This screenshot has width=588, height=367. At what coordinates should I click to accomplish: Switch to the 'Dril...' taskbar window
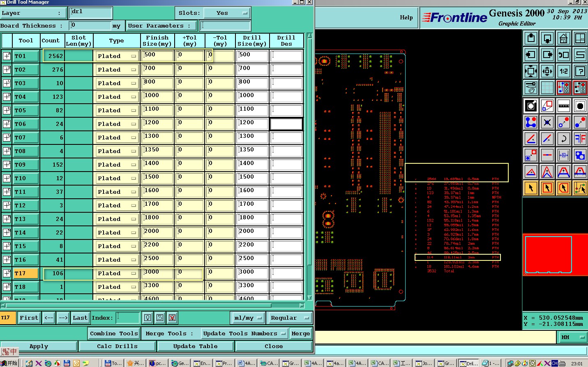[468, 363]
